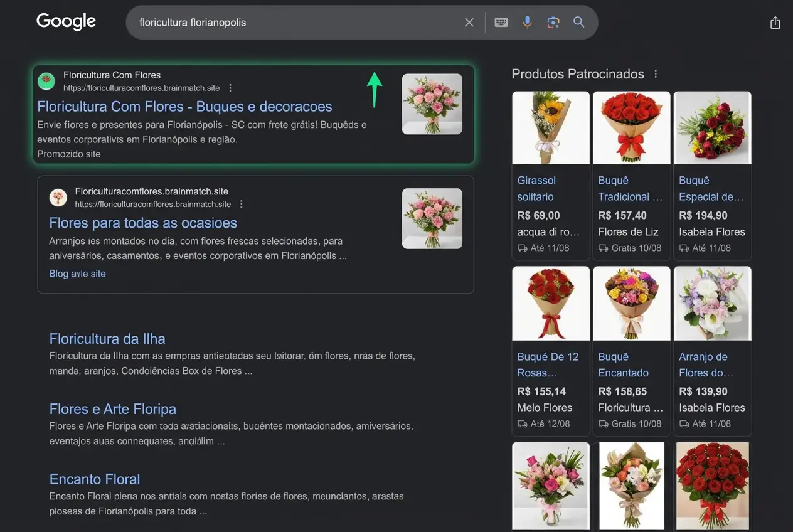Click price R$ 139,90

pyautogui.click(x=703, y=391)
